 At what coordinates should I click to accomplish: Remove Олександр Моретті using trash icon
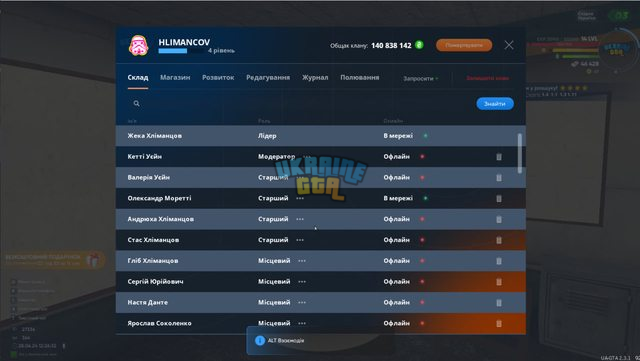499,198
